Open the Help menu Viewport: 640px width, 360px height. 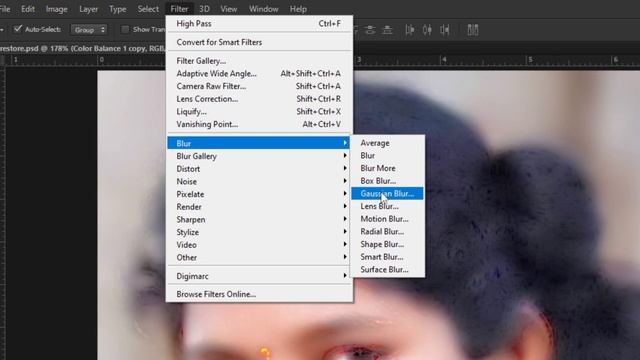click(x=298, y=9)
